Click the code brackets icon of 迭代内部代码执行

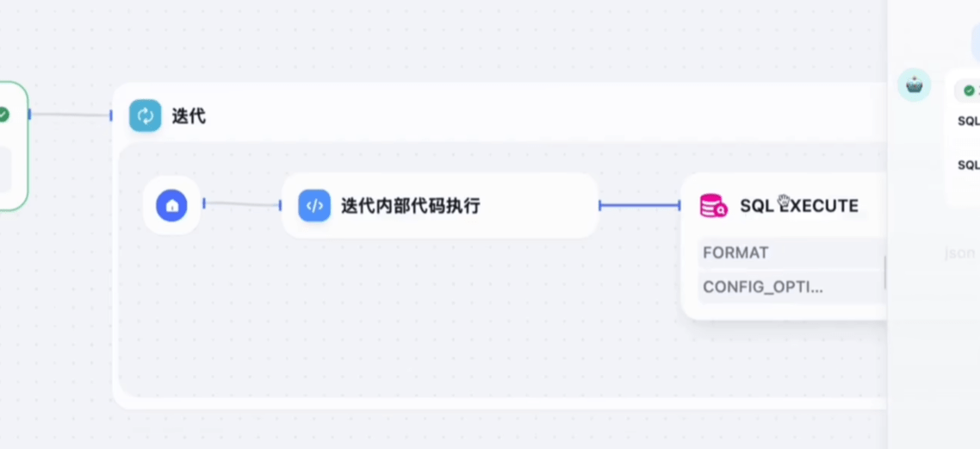pos(314,206)
